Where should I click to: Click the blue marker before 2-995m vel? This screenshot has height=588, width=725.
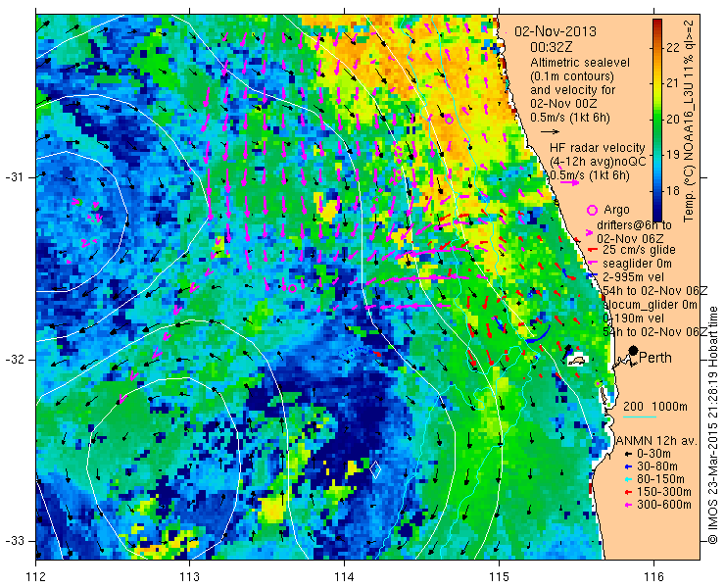pos(592,275)
